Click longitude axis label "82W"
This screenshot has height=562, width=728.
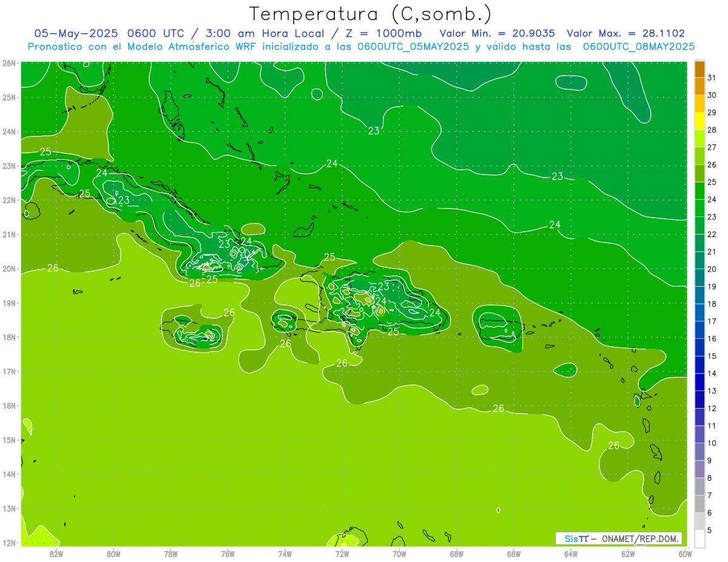point(56,554)
